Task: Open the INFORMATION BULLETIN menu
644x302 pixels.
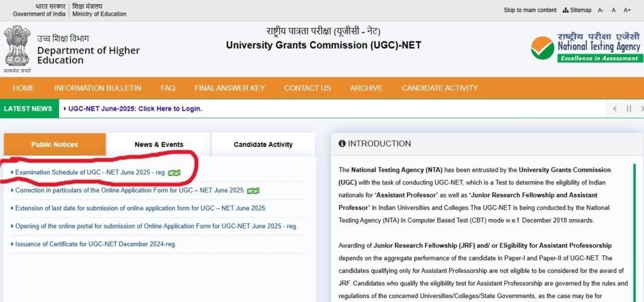Action: tap(97, 88)
